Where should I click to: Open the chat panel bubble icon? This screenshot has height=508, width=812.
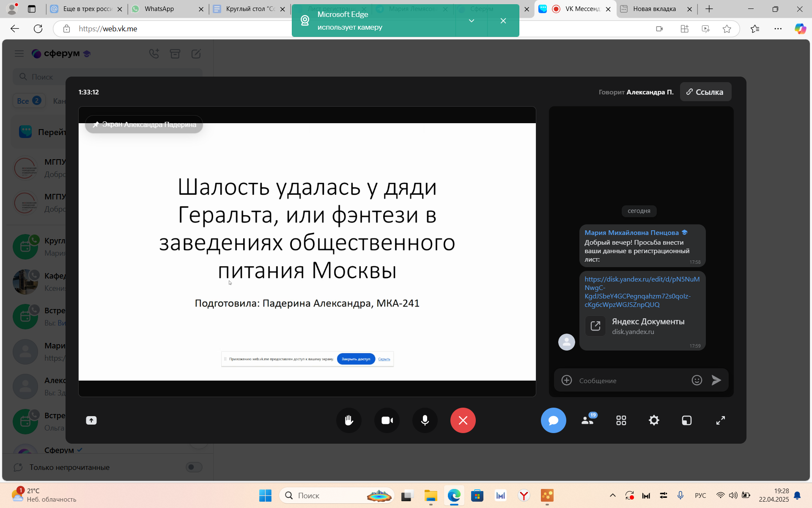[553, 420]
